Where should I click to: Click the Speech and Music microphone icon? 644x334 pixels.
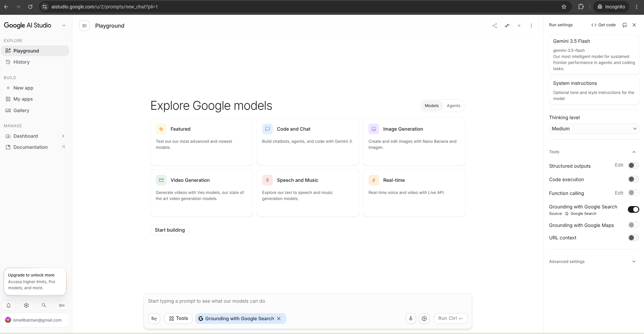click(x=267, y=180)
